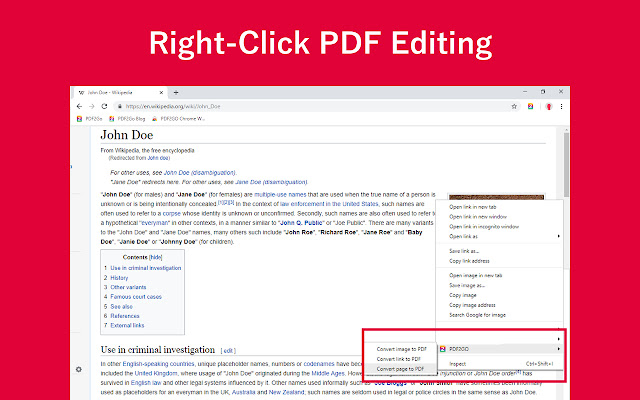Click the lock icon in address bar
The height and width of the screenshot is (400, 640).
point(120,107)
